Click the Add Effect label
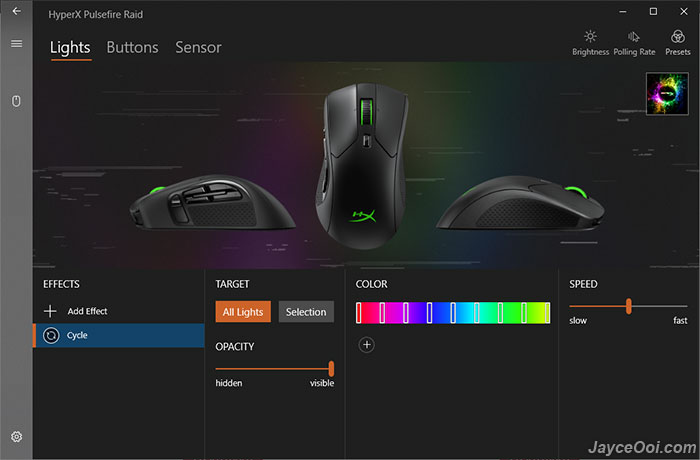 click(88, 311)
